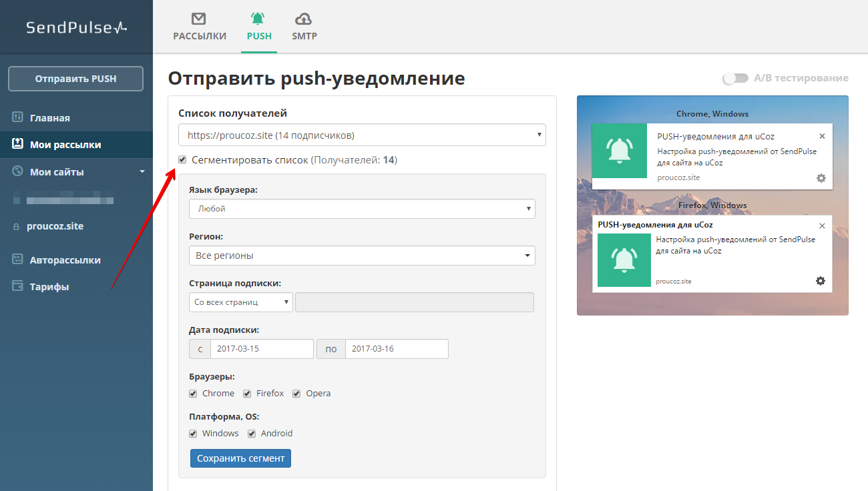
Task: Open the Список получателей dropdown
Action: click(362, 135)
